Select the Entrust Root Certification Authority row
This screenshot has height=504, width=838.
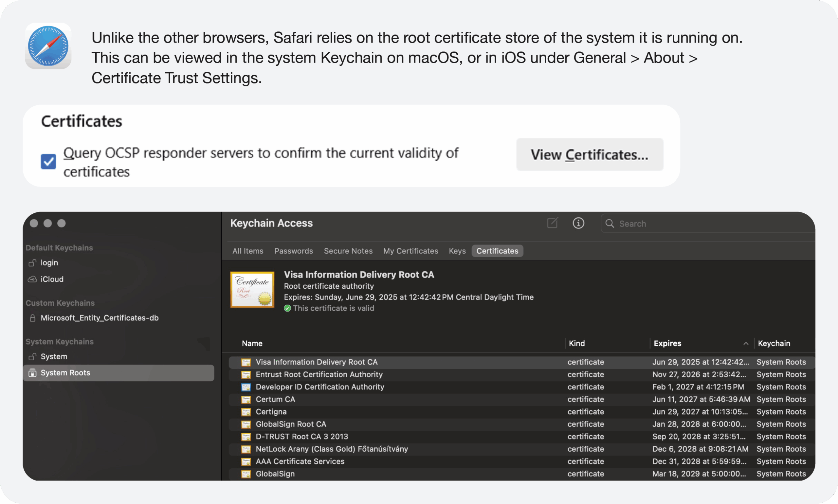point(522,375)
